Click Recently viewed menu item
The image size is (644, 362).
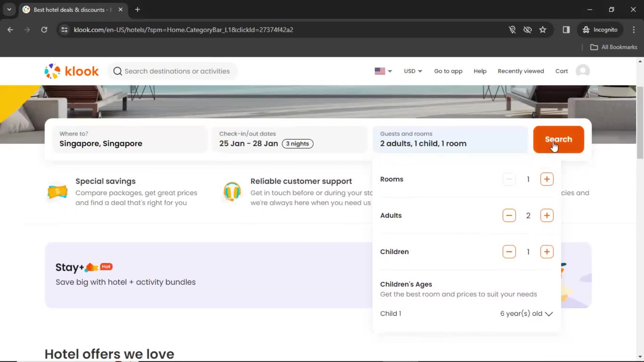[521, 71]
